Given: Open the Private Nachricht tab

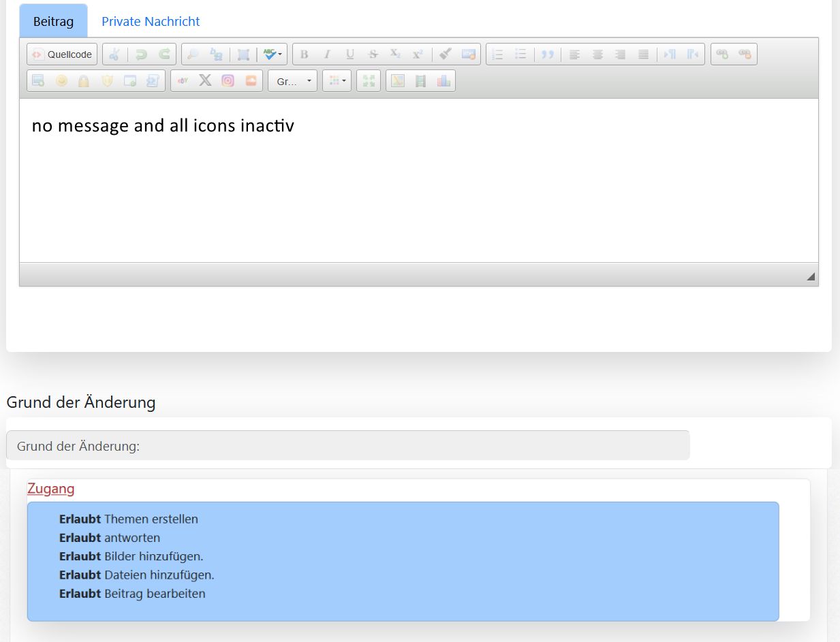Looking at the screenshot, I should (151, 22).
